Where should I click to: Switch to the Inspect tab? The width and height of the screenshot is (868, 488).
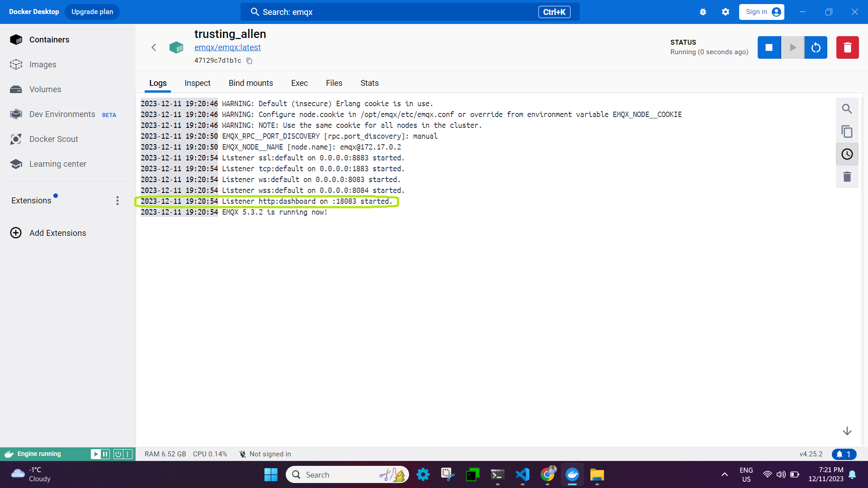pos(198,83)
